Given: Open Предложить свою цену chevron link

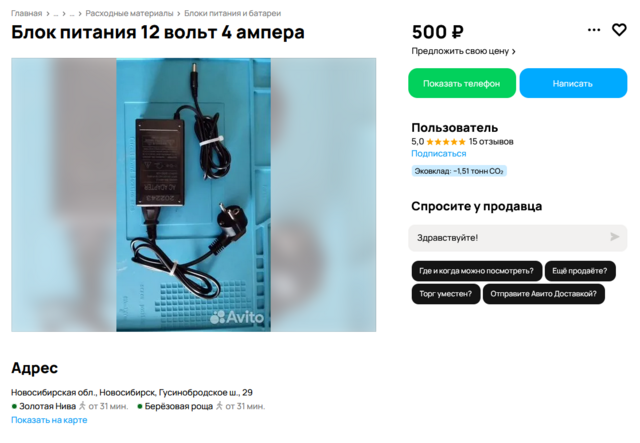Looking at the screenshot, I should [x=463, y=51].
